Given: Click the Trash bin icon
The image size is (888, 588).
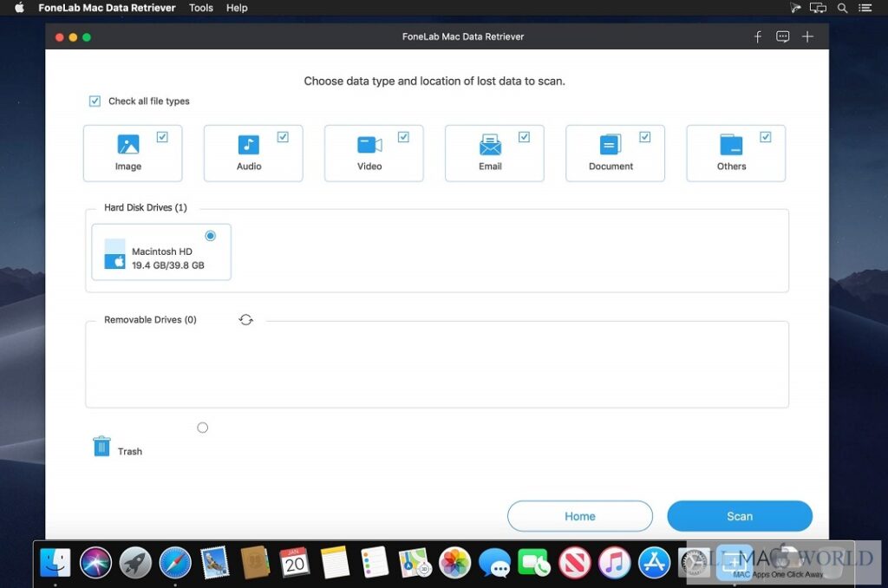Looking at the screenshot, I should tap(101, 447).
